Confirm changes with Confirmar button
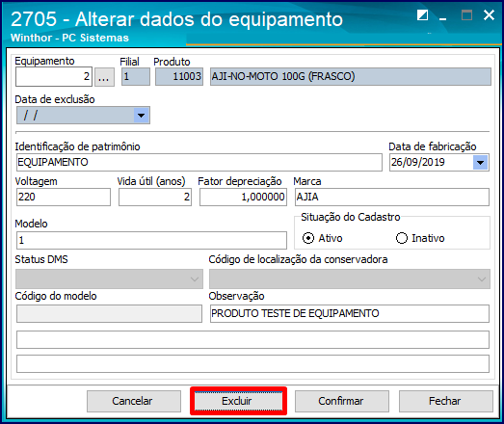 point(342,401)
